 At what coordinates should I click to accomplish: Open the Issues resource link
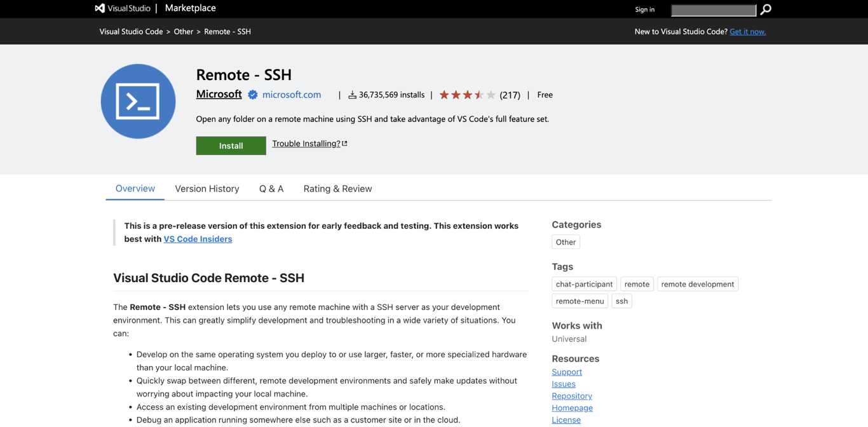564,384
